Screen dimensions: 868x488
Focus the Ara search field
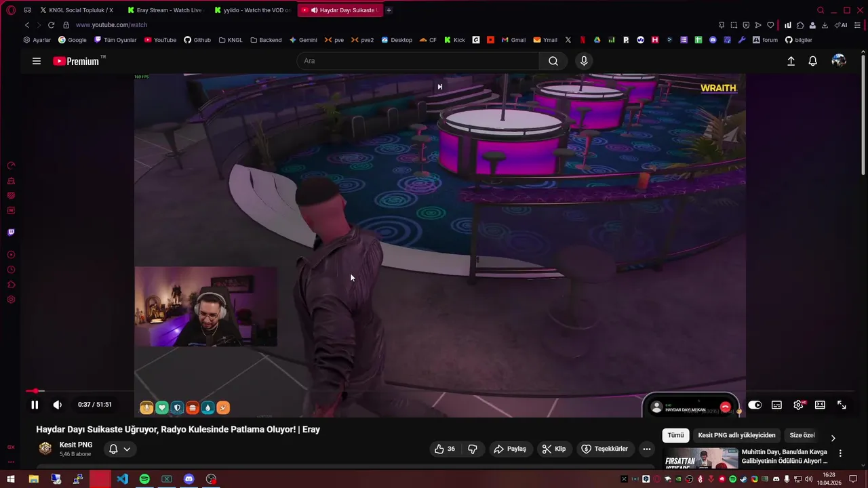coord(418,61)
